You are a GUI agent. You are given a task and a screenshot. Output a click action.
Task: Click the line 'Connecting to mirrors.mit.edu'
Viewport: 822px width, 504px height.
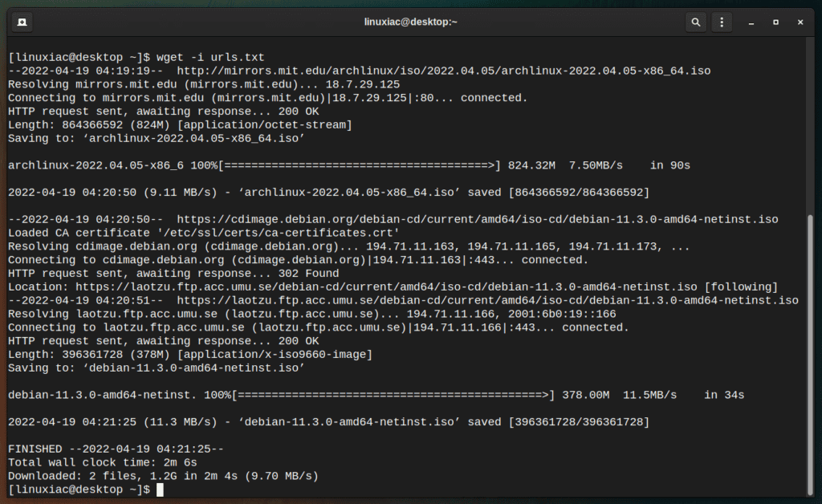pos(268,98)
